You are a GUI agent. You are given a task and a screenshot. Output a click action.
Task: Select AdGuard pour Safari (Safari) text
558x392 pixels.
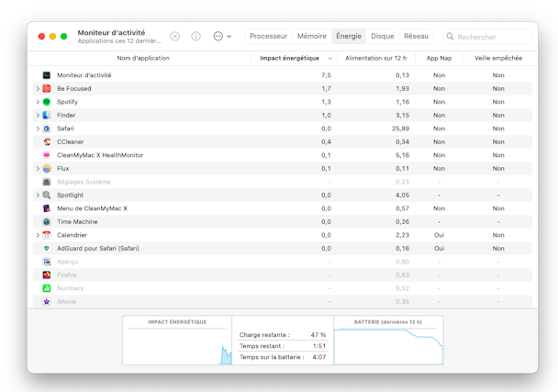[x=98, y=249]
